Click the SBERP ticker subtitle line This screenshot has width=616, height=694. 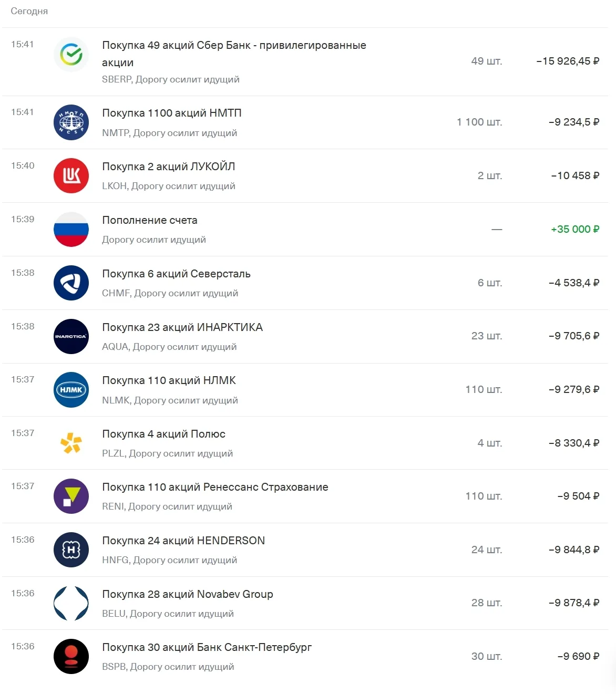click(171, 80)
